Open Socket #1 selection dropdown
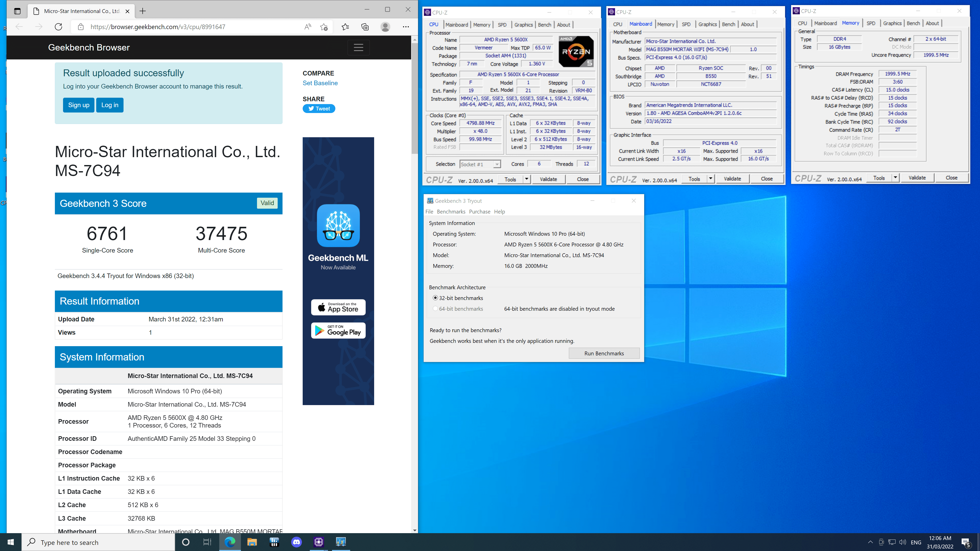This screenshot has height=551, width=980. point(480,164)
